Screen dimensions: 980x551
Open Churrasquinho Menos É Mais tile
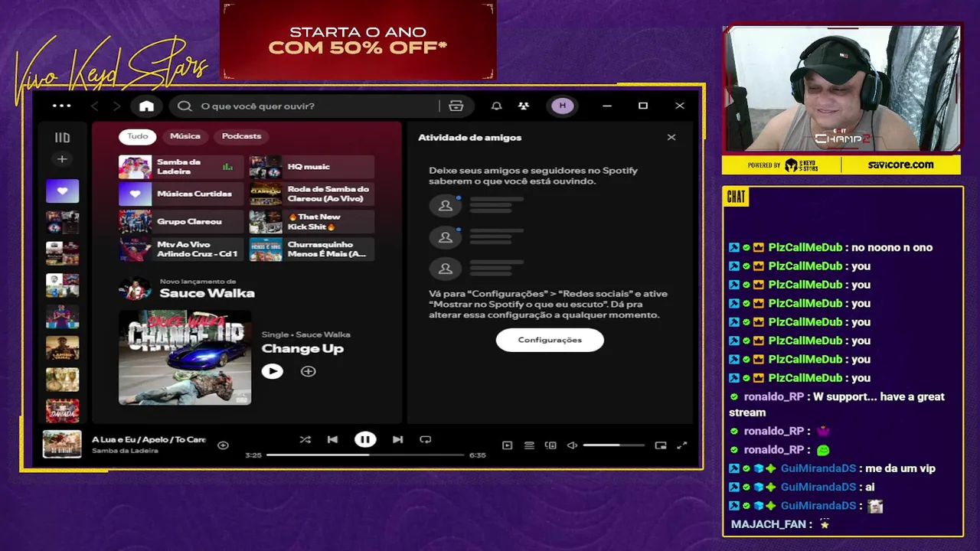(312, 249)
